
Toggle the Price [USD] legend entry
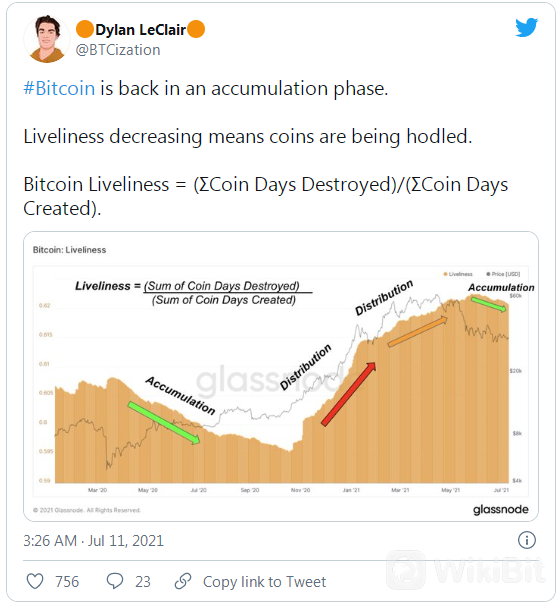[x=503, y=274]
